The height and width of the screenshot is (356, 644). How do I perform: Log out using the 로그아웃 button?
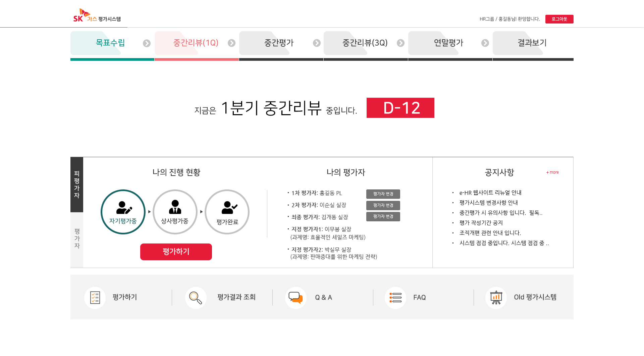(x=559, y=19)
